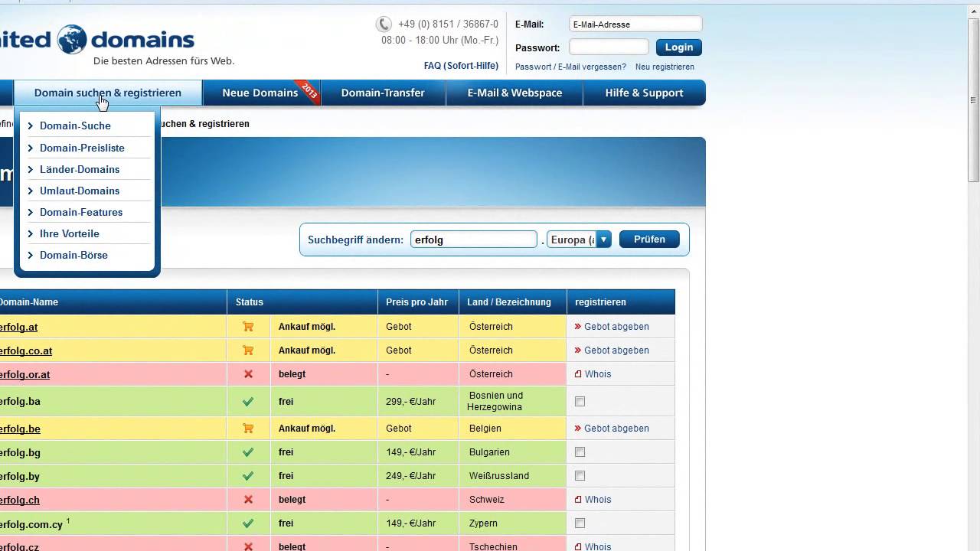
Task: Tick the register checkbox for erfolg.com.cy
Action: (580, 523)
